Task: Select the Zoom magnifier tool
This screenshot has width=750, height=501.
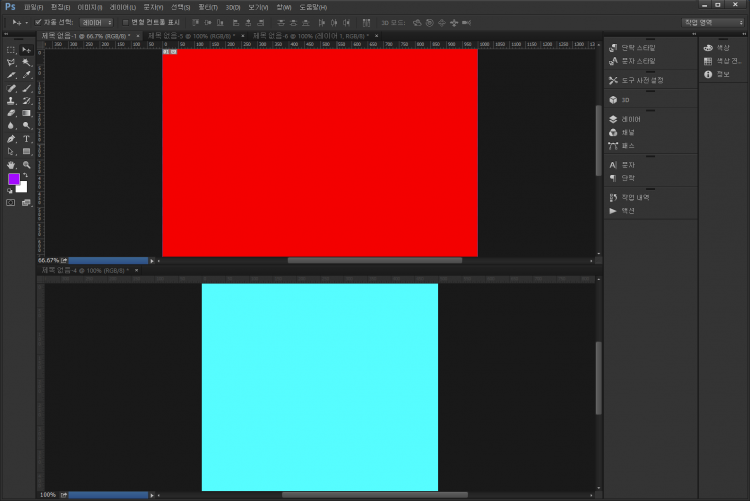Action: 27,164
